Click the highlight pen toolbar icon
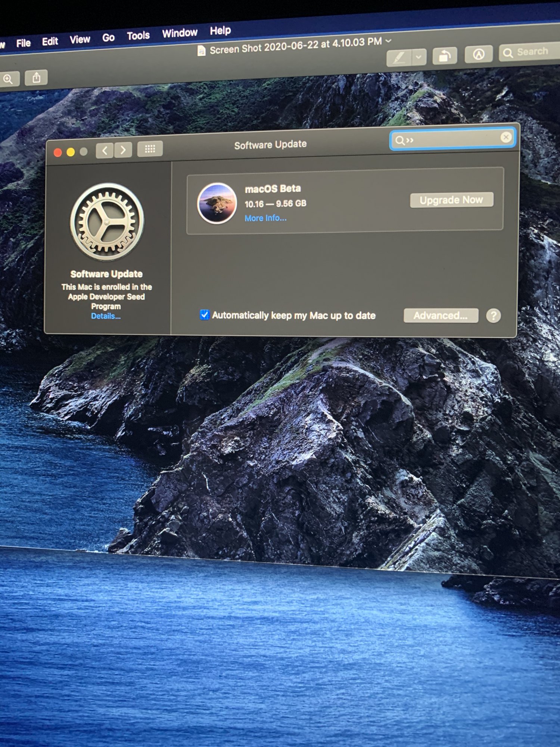Image resolution: width=560 pixels, height=747 pixels. (x=399, y=58)
